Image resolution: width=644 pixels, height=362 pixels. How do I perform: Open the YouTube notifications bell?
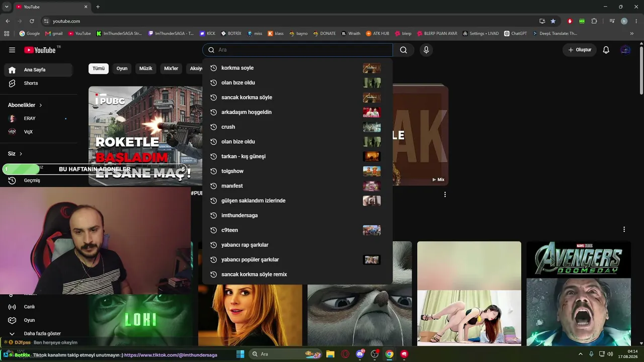coord(606,50)
